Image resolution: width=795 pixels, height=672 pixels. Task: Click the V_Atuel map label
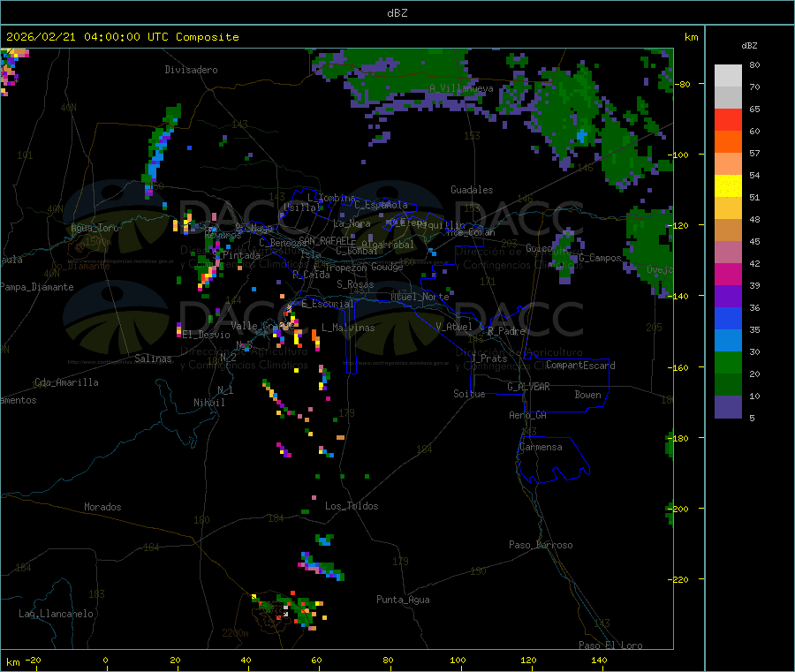coord(454,327)
